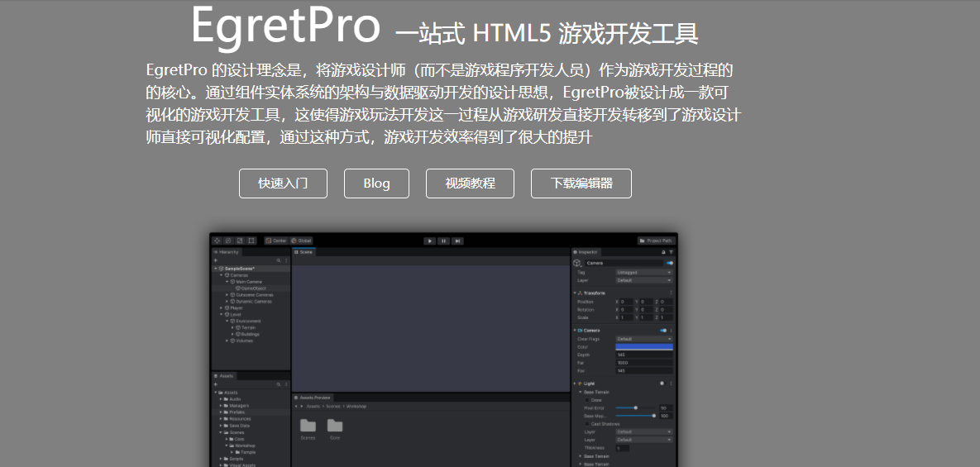Viewport: 980px width, 467px height.
Task: Click the Thickness input field
Action: tap(623, 448)
